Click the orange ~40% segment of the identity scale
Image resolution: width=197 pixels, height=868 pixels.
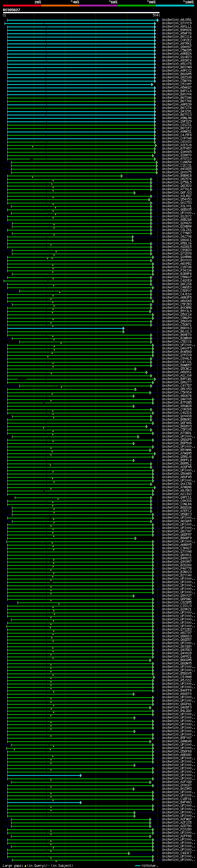pyautogui.click(x=60, y=6)
